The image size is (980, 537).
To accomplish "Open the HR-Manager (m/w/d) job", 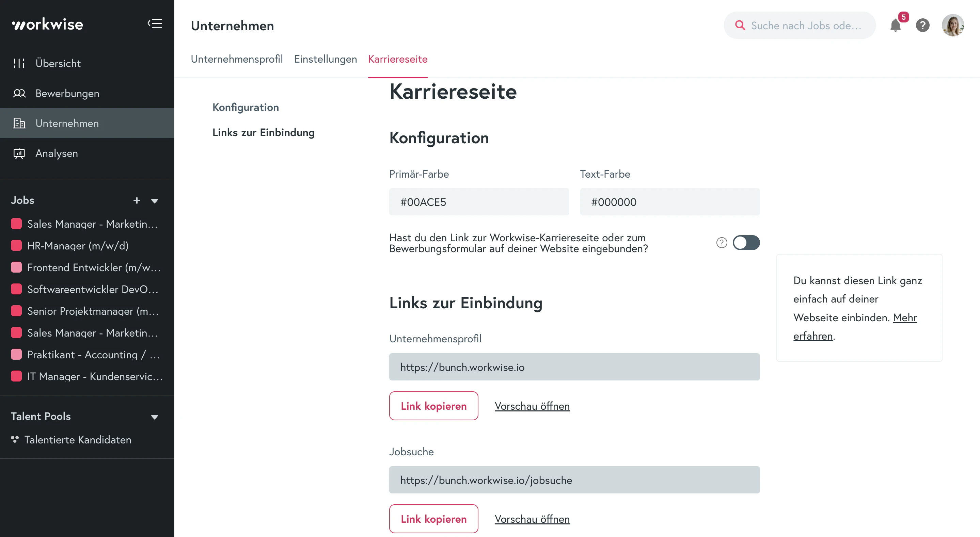I will point(78,246).
